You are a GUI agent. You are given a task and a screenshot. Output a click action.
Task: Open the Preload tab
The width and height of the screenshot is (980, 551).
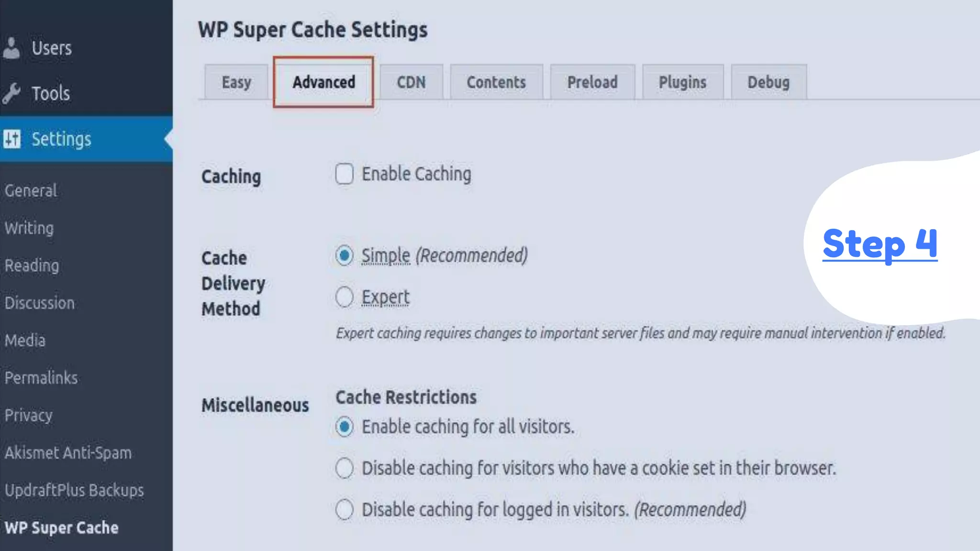click(x=592, y=82)
